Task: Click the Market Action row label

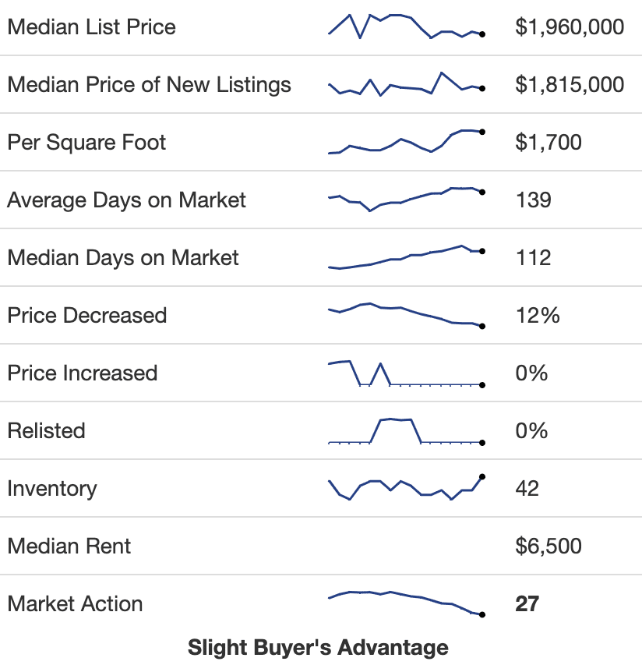Action: click(75, 604)
